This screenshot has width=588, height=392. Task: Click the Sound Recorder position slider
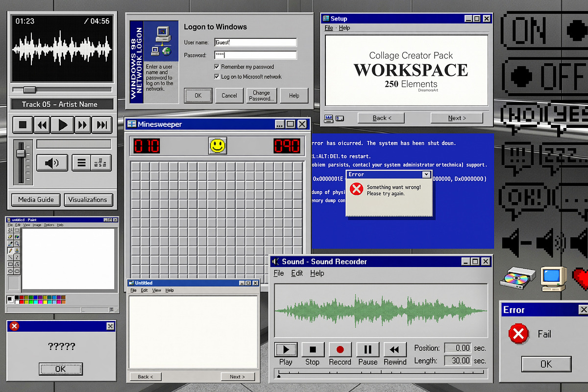click(x=381, y=374)
